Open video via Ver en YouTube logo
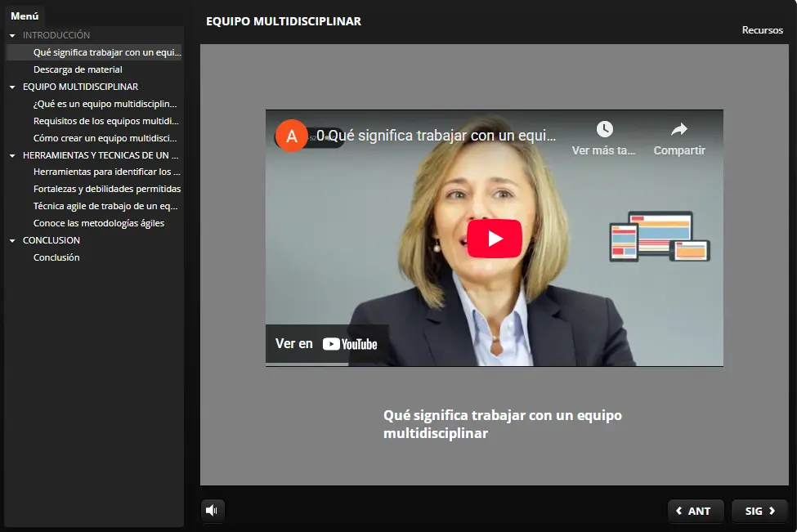 pos(350,344)
